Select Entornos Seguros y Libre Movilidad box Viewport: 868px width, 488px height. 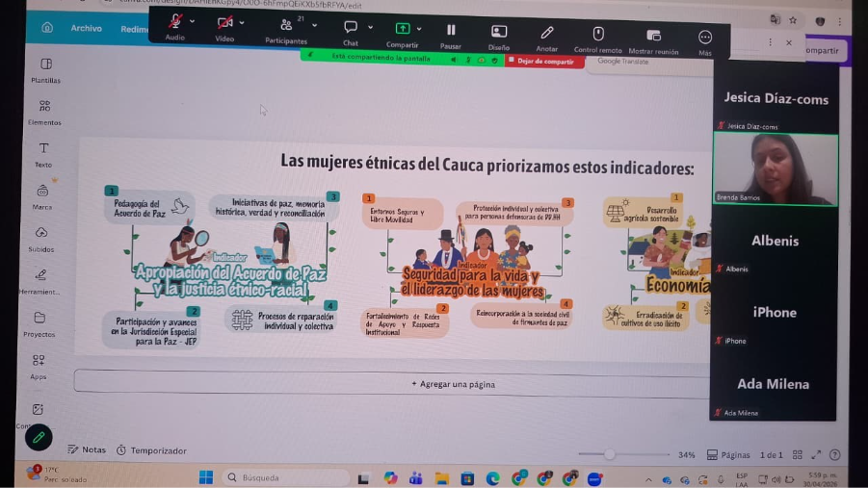(403, 214)
